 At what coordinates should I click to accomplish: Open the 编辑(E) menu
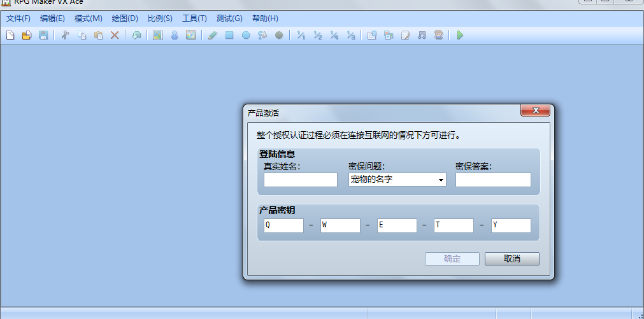point(53,18)
